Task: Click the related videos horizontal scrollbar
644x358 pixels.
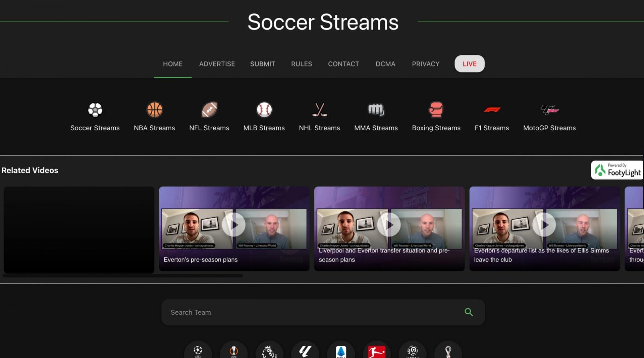Action: pos(122,276)
